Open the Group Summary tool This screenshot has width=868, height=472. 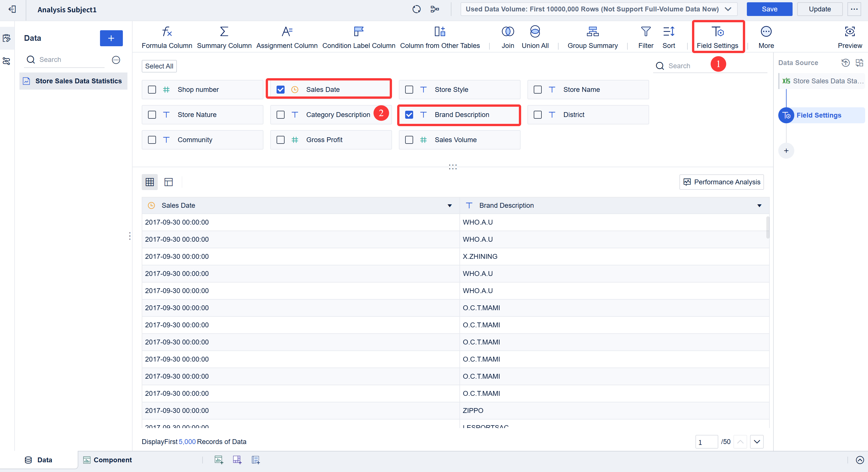tap(592, 32)
